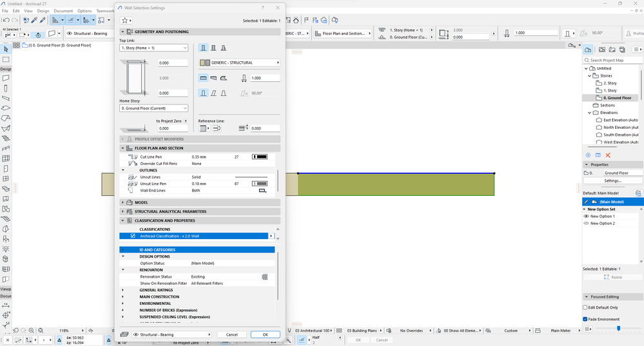Click the Cut Line Pen color swatch
Image resolution: width=644 pixels, height=346 pixels.
260,157
